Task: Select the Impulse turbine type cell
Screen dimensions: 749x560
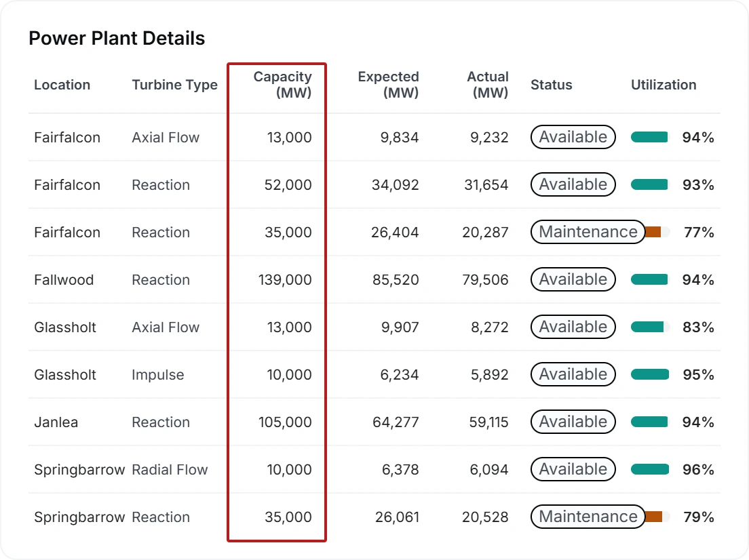Action: tap(157, 375)
